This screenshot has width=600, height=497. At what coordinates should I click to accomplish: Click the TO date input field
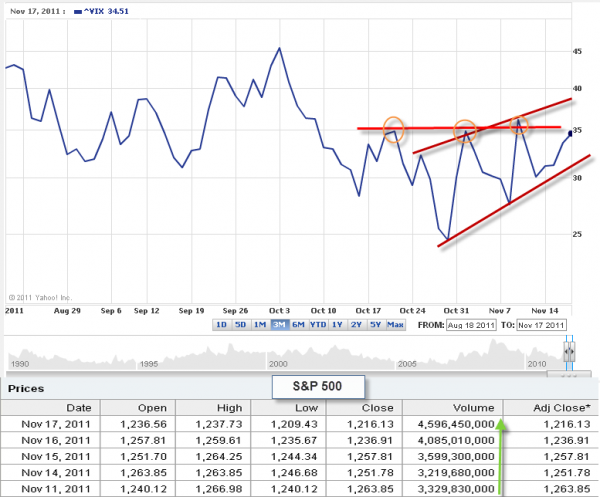[541, 326]
